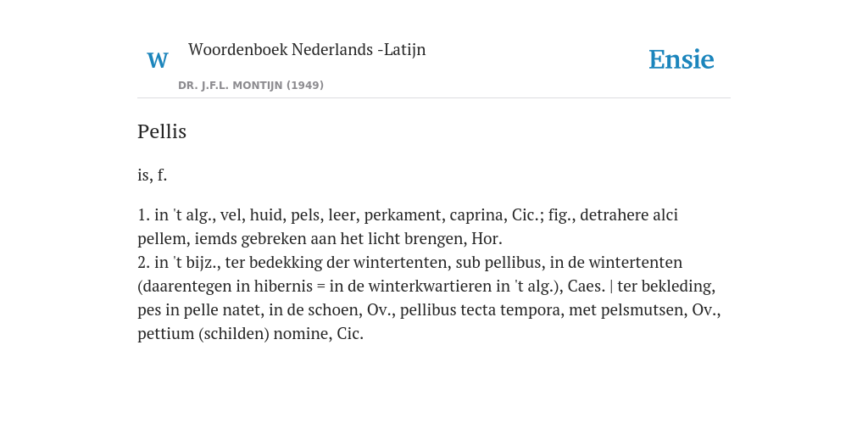Image resolution: width=868 pixels, height=434 pixels.
Task: Click 'pes in pelle natet' phrase
Action: tap(199, 310)
